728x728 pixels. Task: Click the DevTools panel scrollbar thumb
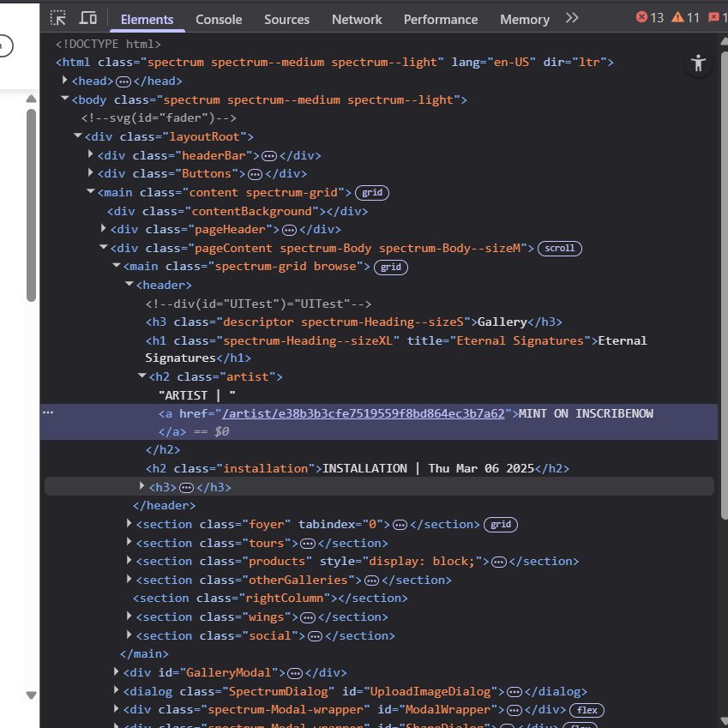[x=725, y=286]
